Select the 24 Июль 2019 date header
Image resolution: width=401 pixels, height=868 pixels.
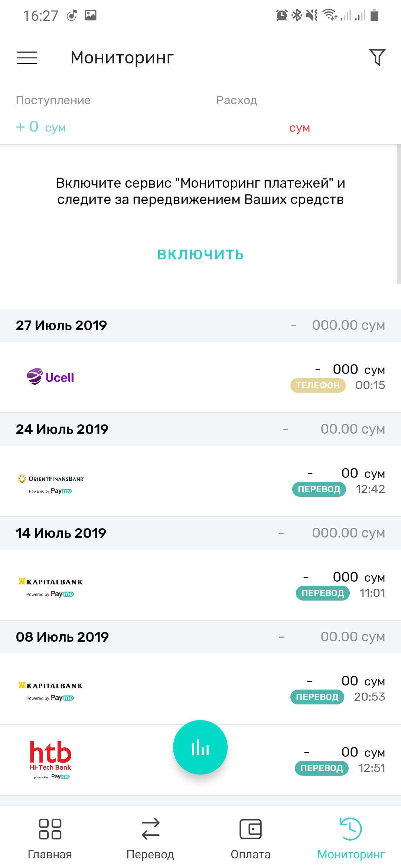[x=62, y=429]
